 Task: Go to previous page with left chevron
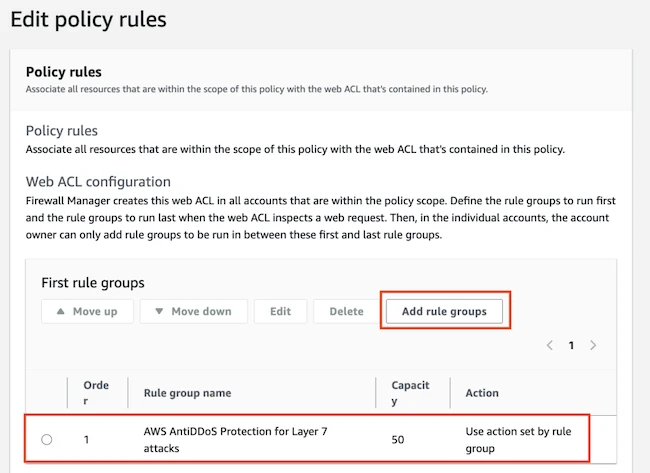coord(550,345)
